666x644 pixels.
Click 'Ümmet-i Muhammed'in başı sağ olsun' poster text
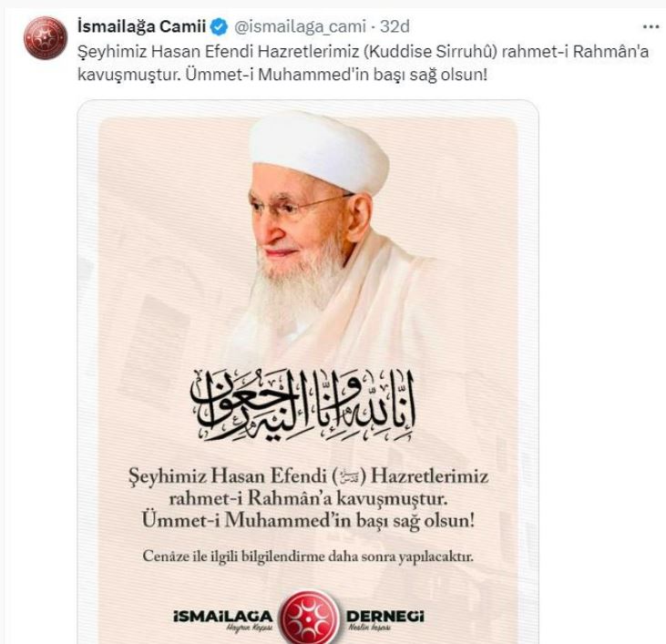(308, 520)
